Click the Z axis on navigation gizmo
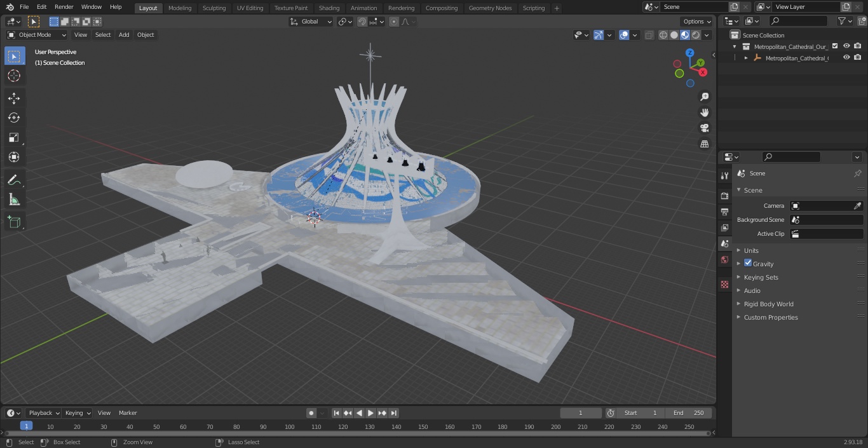Viewport: 868px width, 448px height. (x=689, y=53)
